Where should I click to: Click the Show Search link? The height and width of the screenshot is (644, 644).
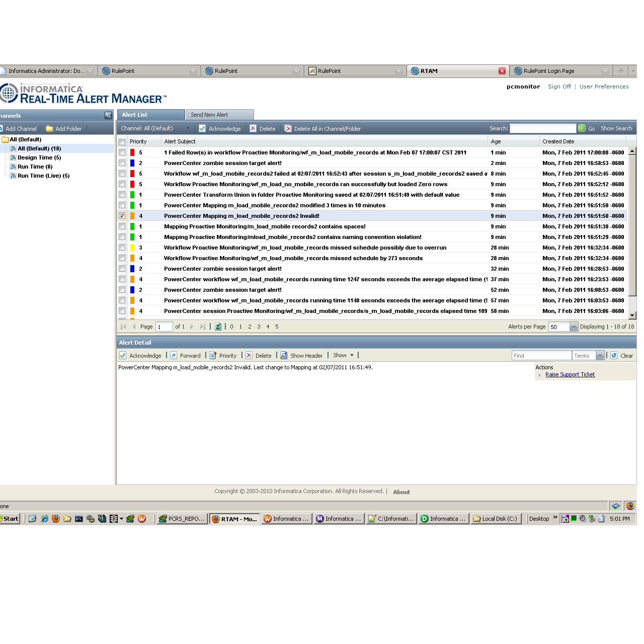point(616,128)
